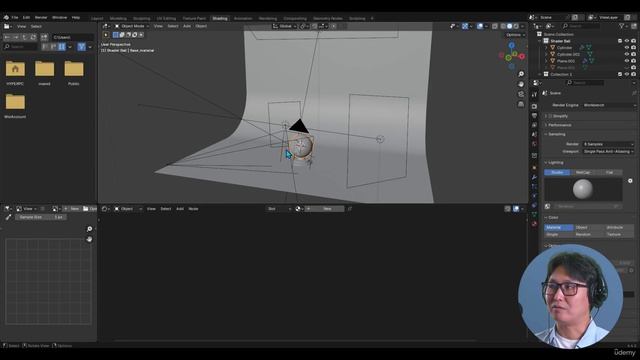Click the viewport zoom magnifier gizmo
This screenshot has width=640, height=360.
(521, 74)
